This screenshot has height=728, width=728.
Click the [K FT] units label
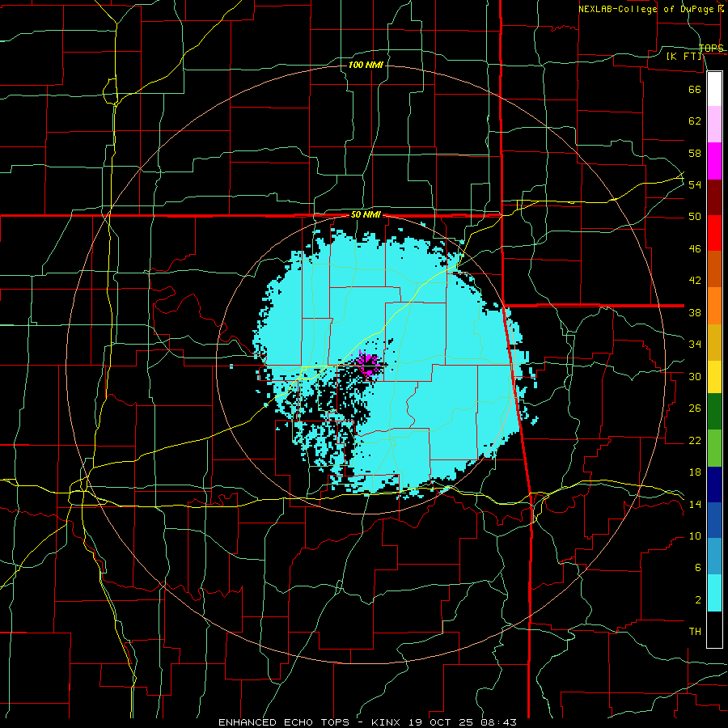684,57
